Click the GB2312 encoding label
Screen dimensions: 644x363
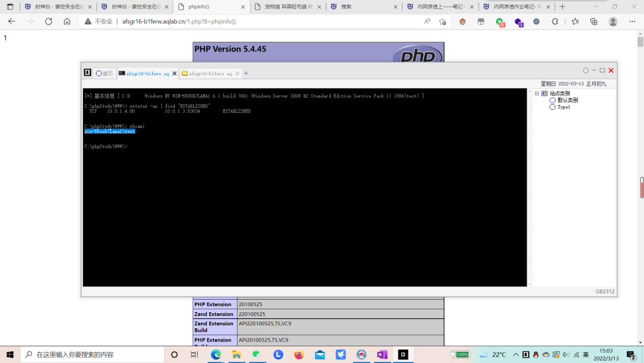click(x=605, y=291)
